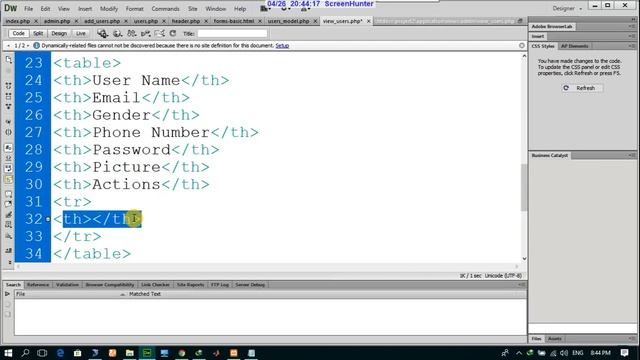Viewport: 640px width, 360px height.
Task: Switch to the add_users.php document tab
Action: pos(102,21)
